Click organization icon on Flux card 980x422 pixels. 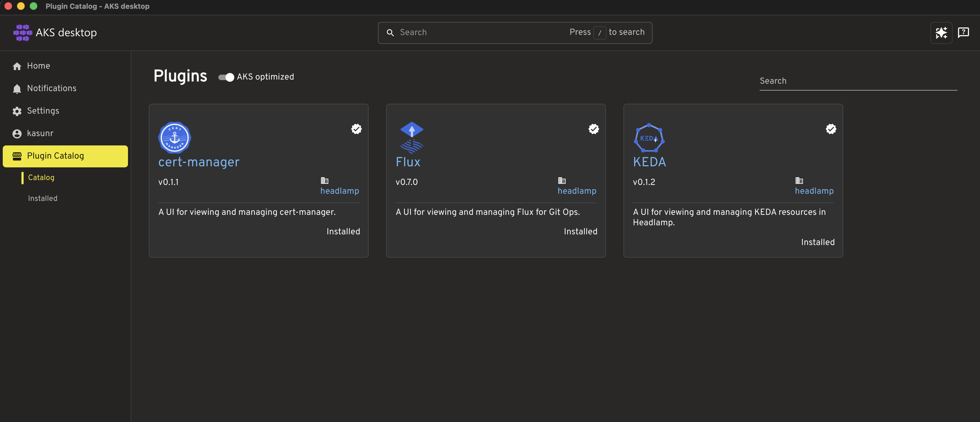tap(562, 181)
